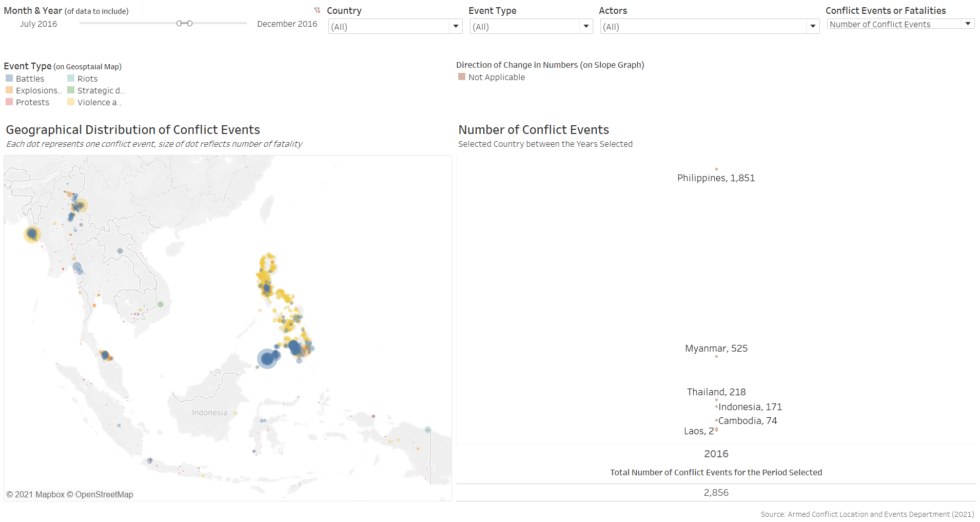Click the Indonesia, 171 label on slope graph

point(750,407)
